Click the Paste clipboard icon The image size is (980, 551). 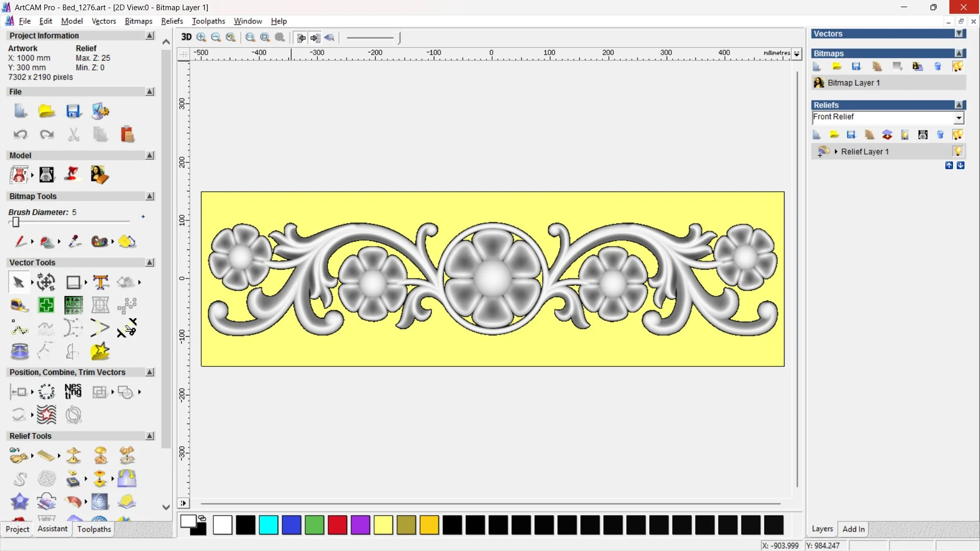tap(127, 135)
